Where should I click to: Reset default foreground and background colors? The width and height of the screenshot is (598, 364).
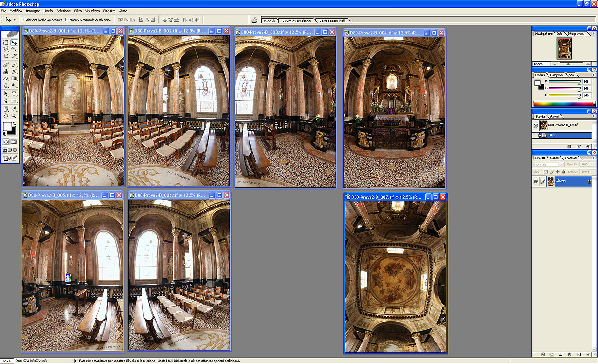click(x=4, y=133)
